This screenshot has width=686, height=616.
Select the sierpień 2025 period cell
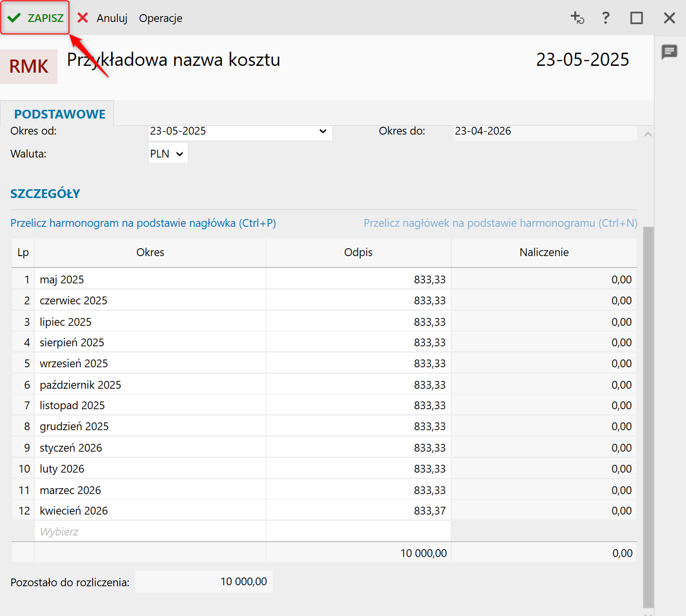pyautogui.click(x=150, y=342)
